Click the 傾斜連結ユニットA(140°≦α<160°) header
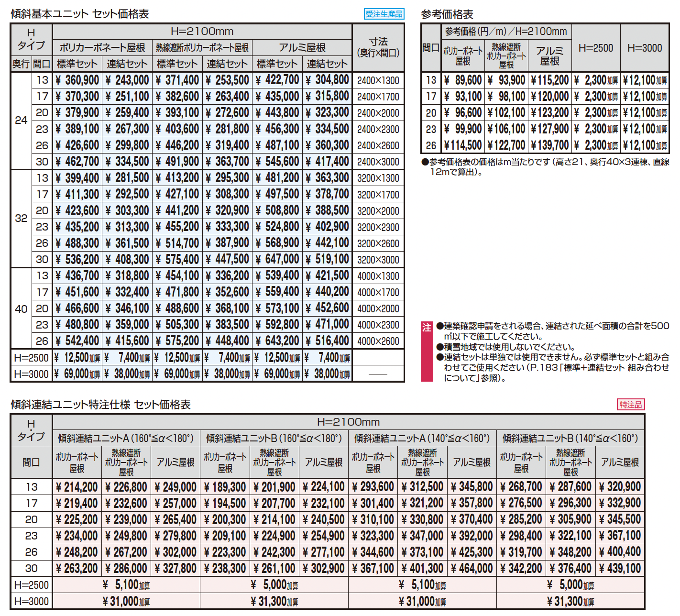Image resolution: width=680 pixels, height=616 pixels. point(422,439)
